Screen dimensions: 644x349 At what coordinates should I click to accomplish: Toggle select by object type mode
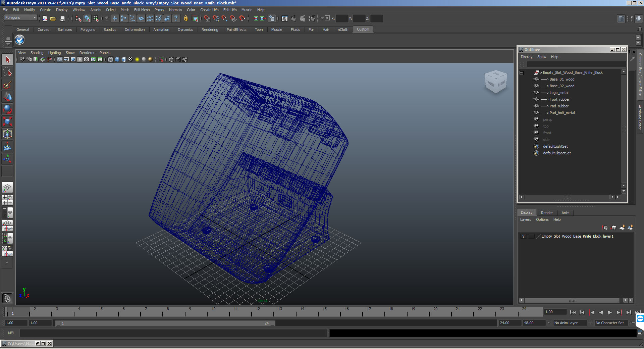click(x=87, y=18)
